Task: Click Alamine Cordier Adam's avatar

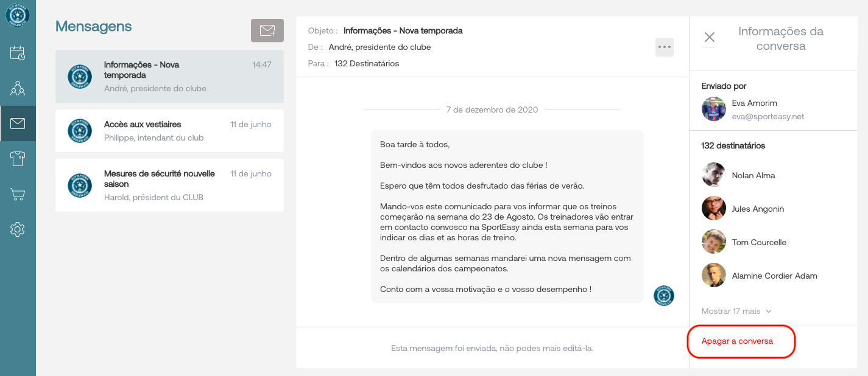Action: 713,276
